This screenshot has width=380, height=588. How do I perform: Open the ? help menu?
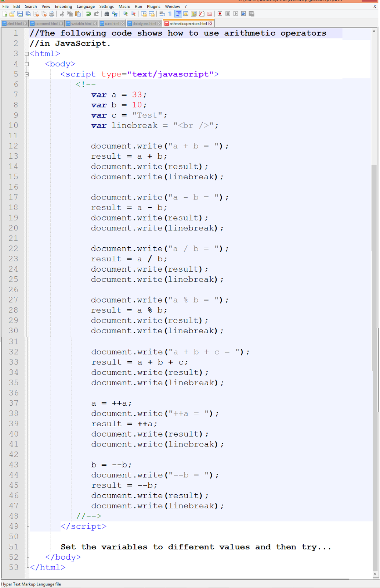coord(186,6)
